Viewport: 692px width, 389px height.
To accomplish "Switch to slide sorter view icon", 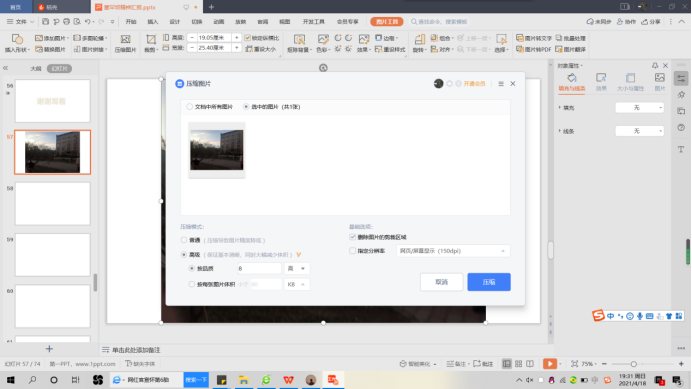I will pos(519,364).
